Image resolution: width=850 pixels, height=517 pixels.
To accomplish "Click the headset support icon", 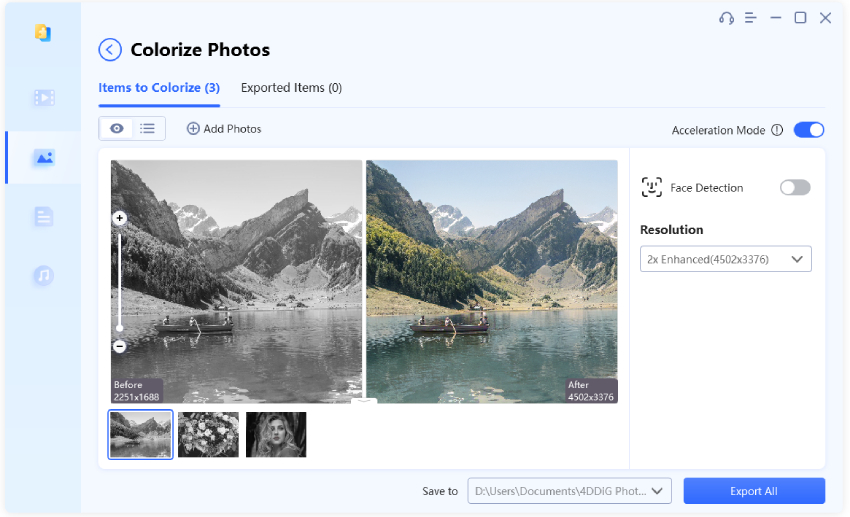I will pos(726,18).
